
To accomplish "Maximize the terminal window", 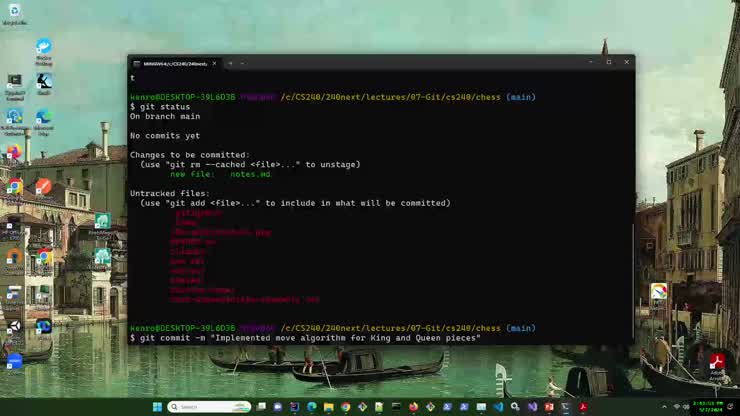I will (609, 62).
